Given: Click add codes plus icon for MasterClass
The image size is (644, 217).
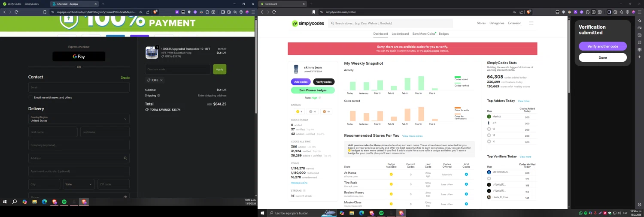Looking at the screenshot, I should click(466, 204).
